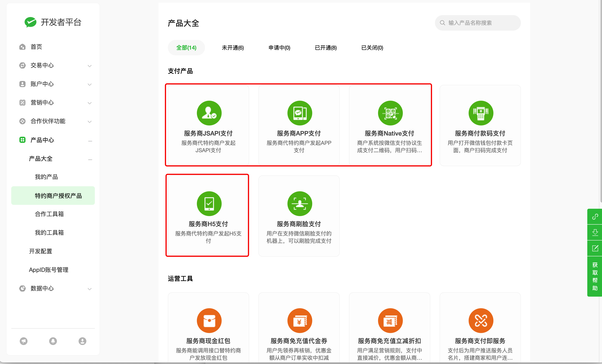602x364 pixels.
Task: Switch to the 已关闭(0) tab
Action: 372,48
